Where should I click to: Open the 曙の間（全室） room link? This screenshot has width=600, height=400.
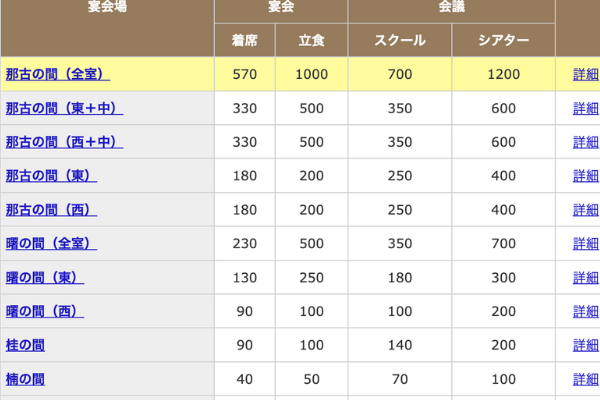pos(51,243)
